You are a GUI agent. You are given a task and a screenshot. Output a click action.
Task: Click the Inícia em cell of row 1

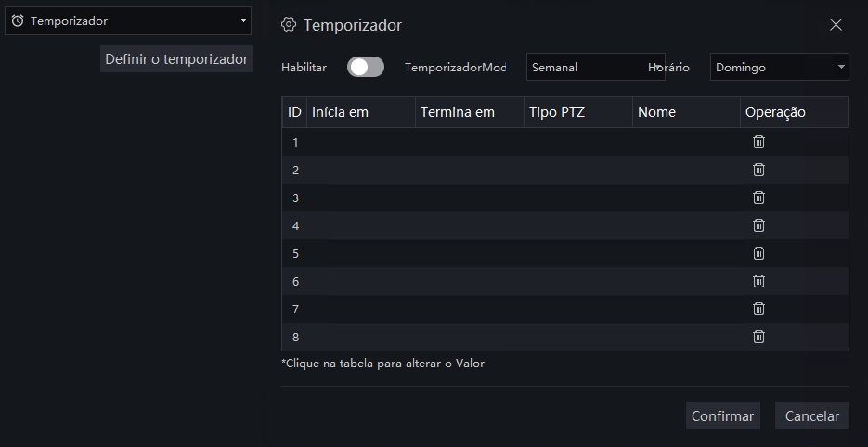361,142
